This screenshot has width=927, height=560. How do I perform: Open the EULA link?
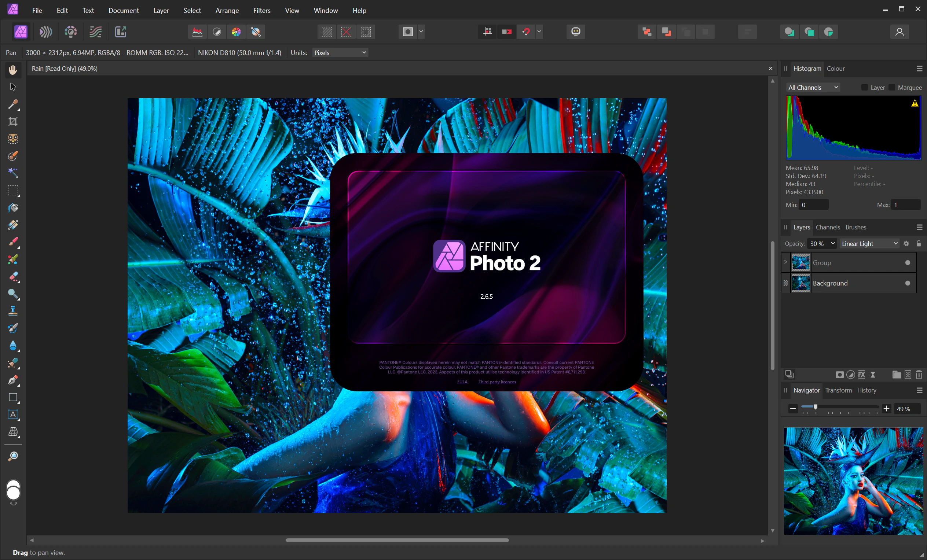pyautogui.click(x=462, y=382)
